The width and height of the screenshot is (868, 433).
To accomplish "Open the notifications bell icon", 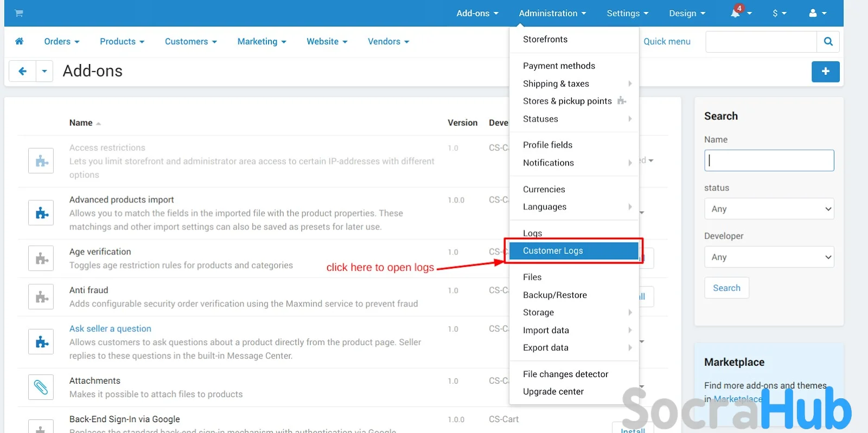I will (736, 13).
